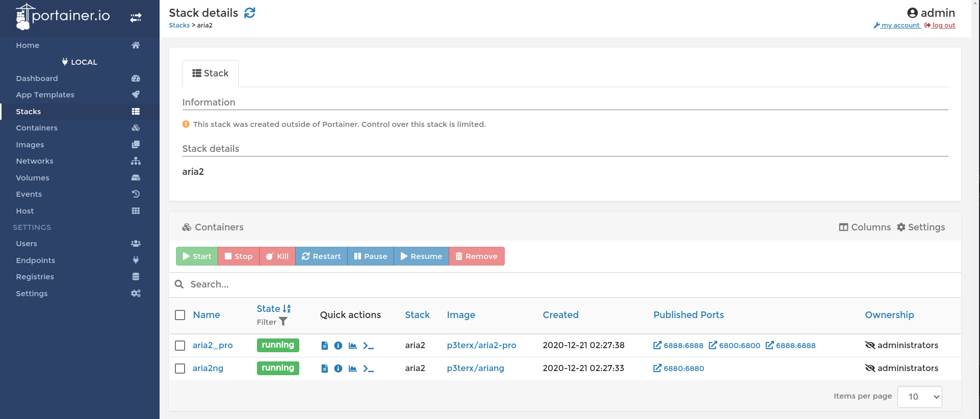
Task: Expand the table Settings menu
Action: click(x=921, y=227)
